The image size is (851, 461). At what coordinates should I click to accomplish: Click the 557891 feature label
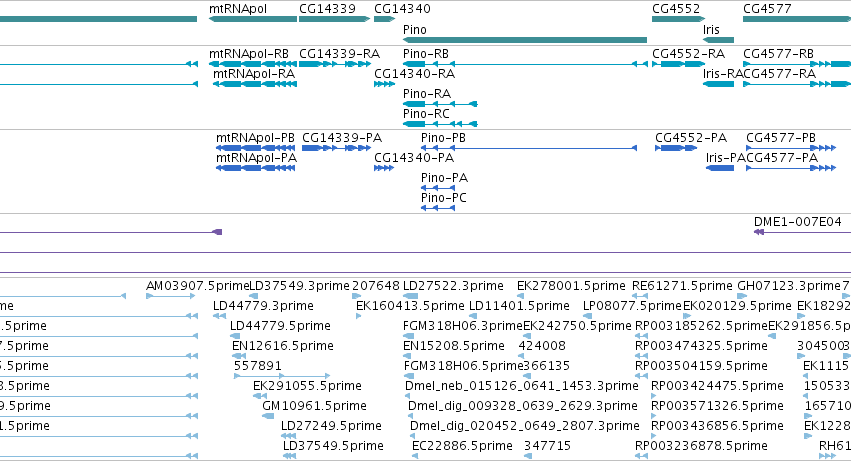[257, 366]
